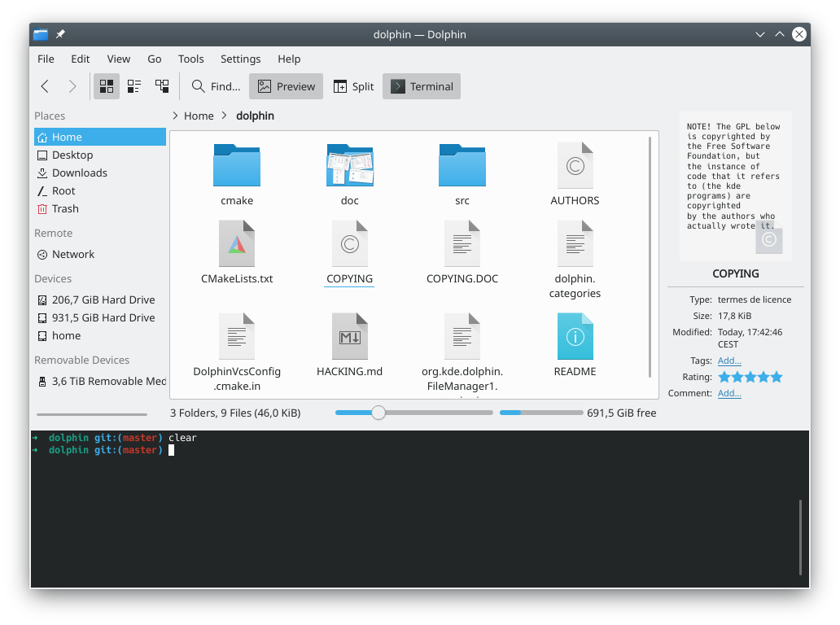Focus the terminal command prompt
Image resolution: width=840 pixels, height=625 pixels.
172,450
